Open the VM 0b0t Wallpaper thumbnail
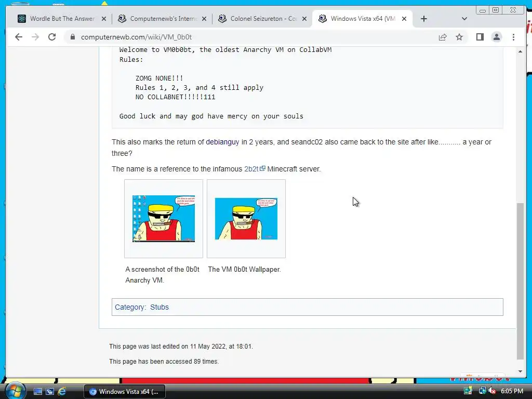This screenshot has height=399, width=532. [x=246, y=219]
